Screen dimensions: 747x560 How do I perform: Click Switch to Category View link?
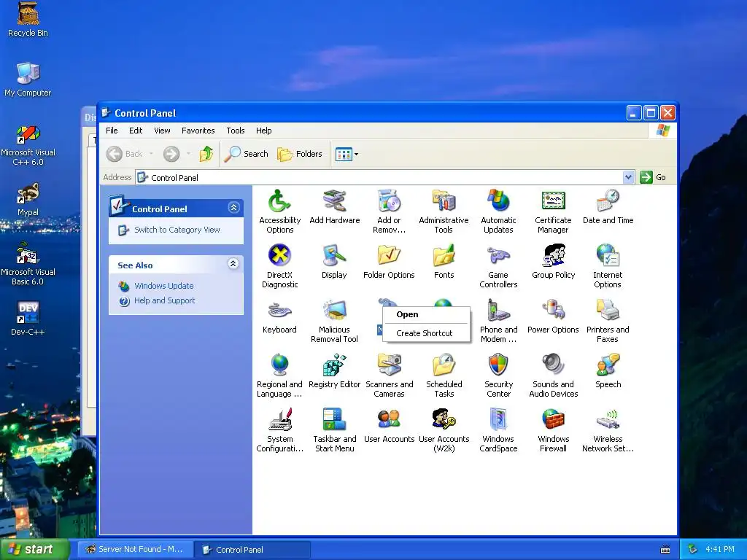pos(177,230)
